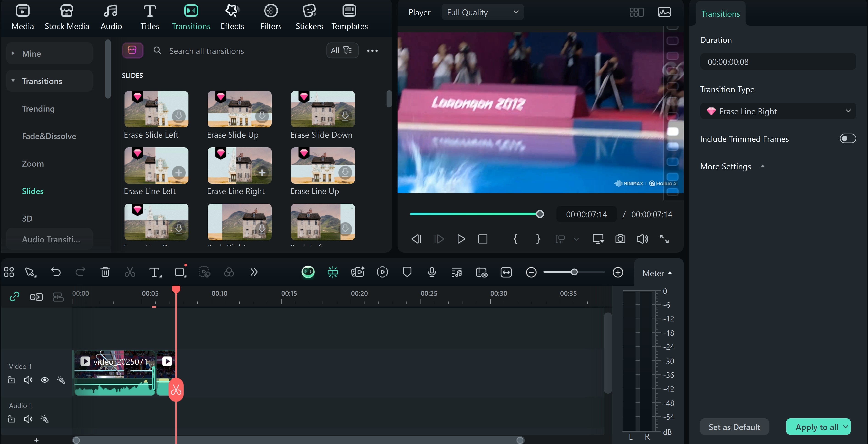
Task: Click the player progress slider handle
Action: 540,214
